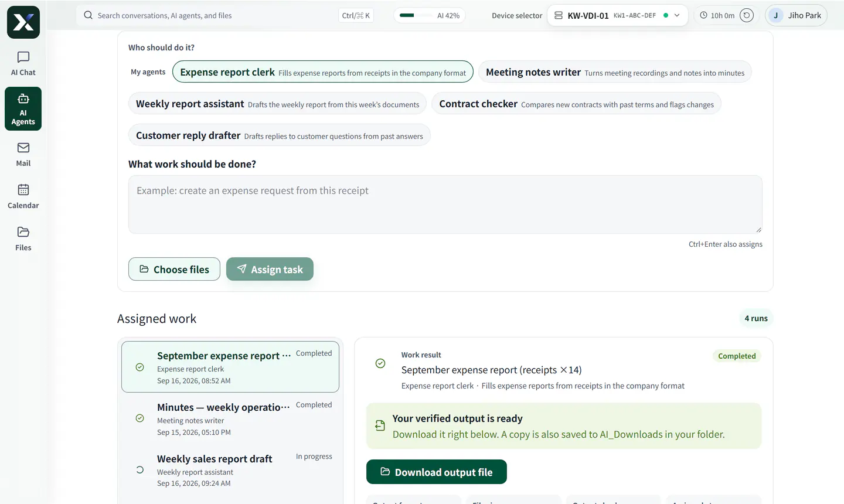Click the server icon beside KW-VDI-01
Screen dimensions: 844x504
point(559,15)
